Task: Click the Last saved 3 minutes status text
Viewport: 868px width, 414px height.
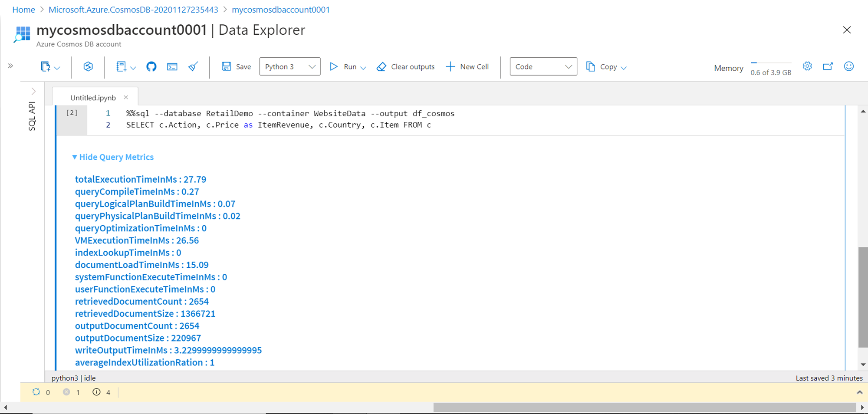Action: (x=829, y=378)
